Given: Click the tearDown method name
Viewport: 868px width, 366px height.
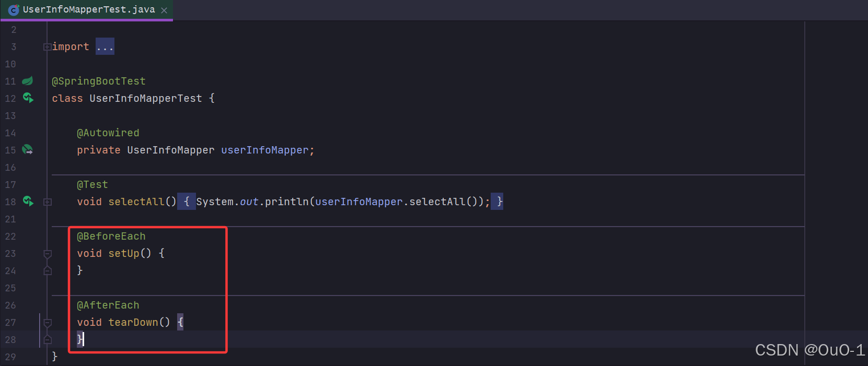Looking at the screenshot, I should pyautogui.click(x=133, y=322).
